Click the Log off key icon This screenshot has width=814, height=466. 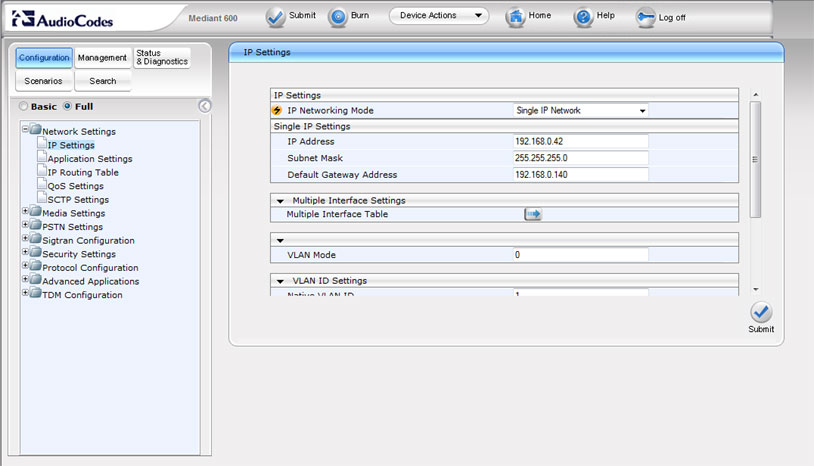pyautogui.click(x=646, y=18)
